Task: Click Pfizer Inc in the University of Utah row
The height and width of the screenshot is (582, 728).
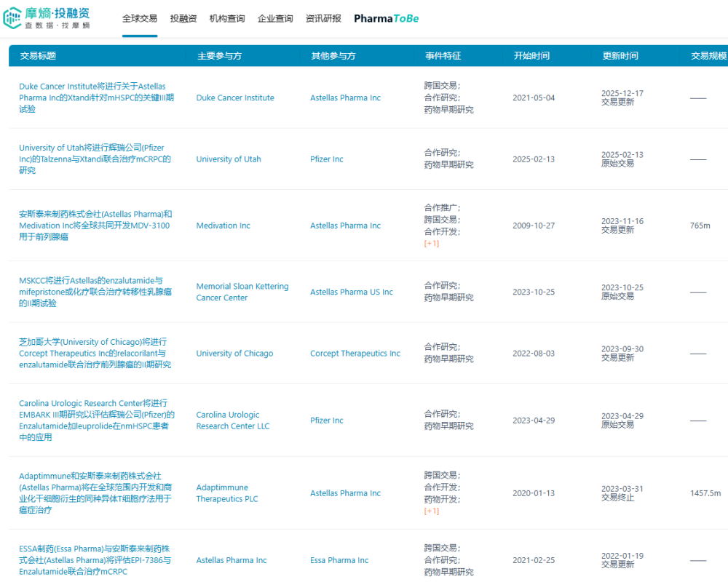Action: tap(326, 159)
